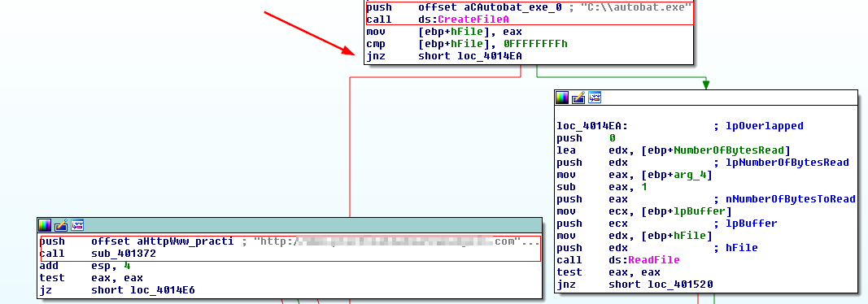
Task: Click the edit-comment pencil icon on the loc_4014EA node
Action: pos(578,98)
